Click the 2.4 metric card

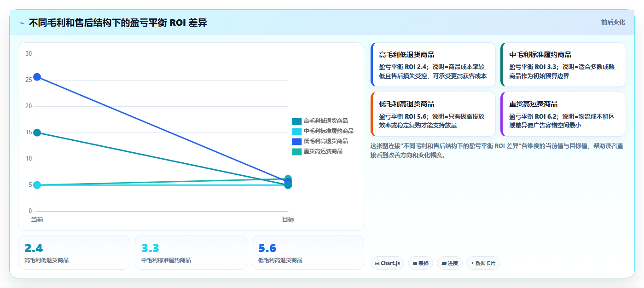[74, 253]
